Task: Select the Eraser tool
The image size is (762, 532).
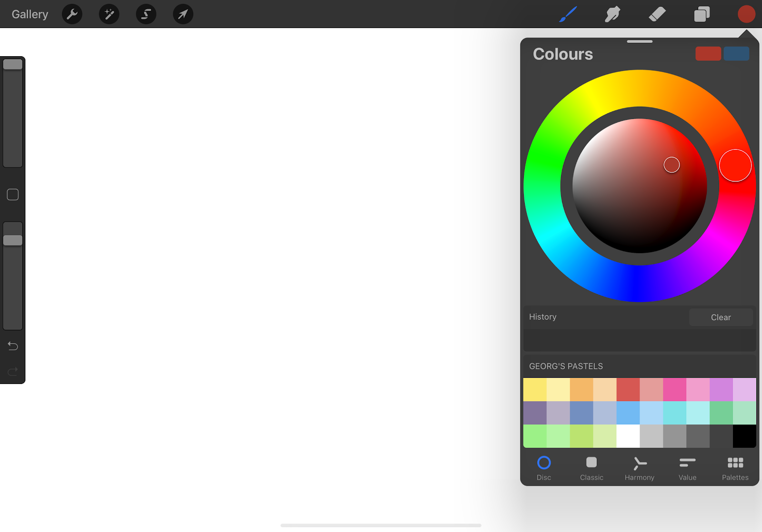Action: click(657, 14)
